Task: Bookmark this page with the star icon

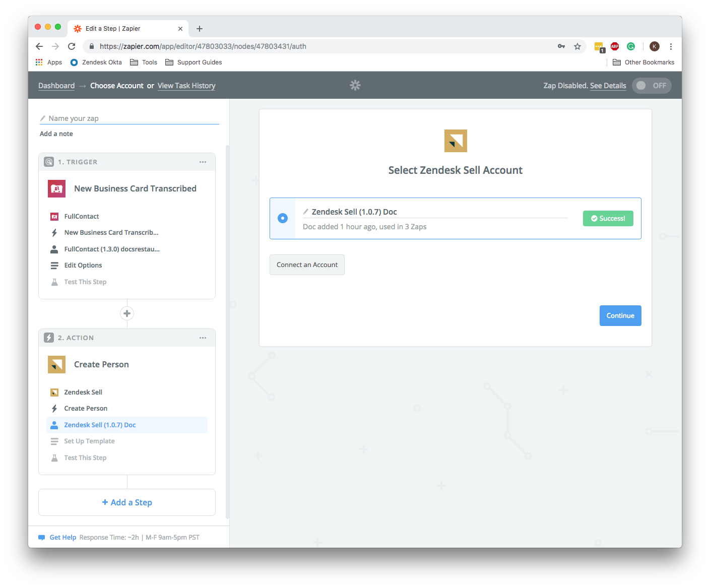Action: [577, 46]
